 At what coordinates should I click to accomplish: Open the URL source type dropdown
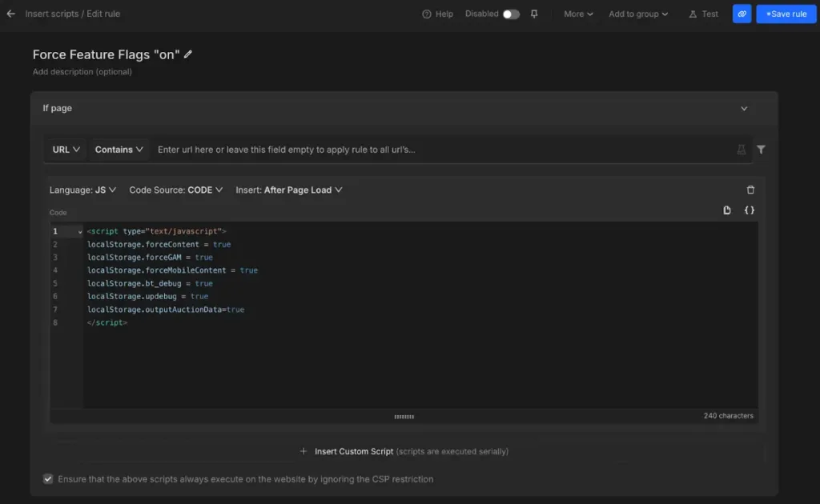point(66,150)
